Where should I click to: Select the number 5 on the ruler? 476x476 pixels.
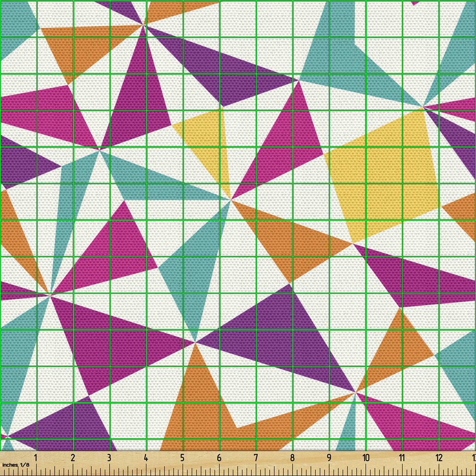(182, 458)
